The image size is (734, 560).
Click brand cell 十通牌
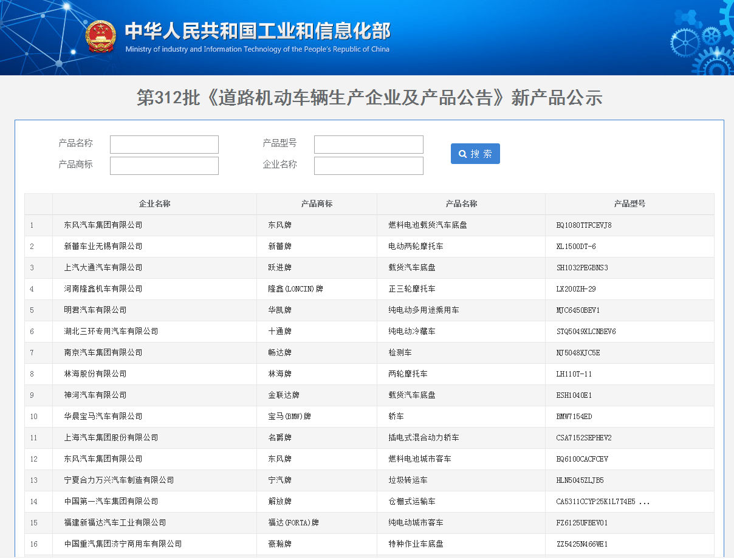point(280,332)
